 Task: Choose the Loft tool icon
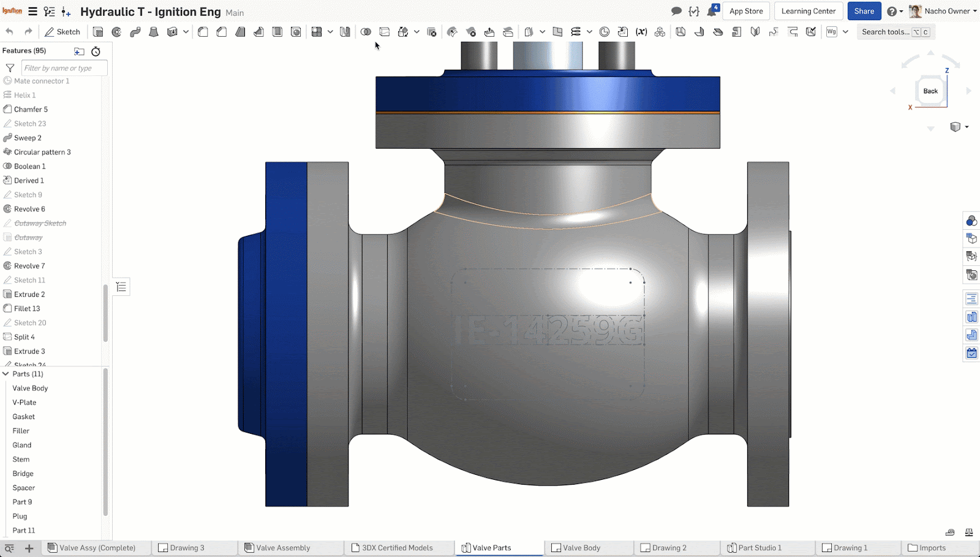pyautogui.click(x=154, y=32)
